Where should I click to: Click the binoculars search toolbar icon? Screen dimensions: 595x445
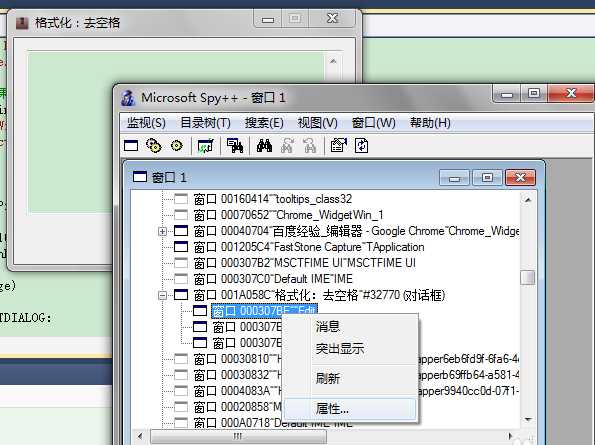coord(264,146)
